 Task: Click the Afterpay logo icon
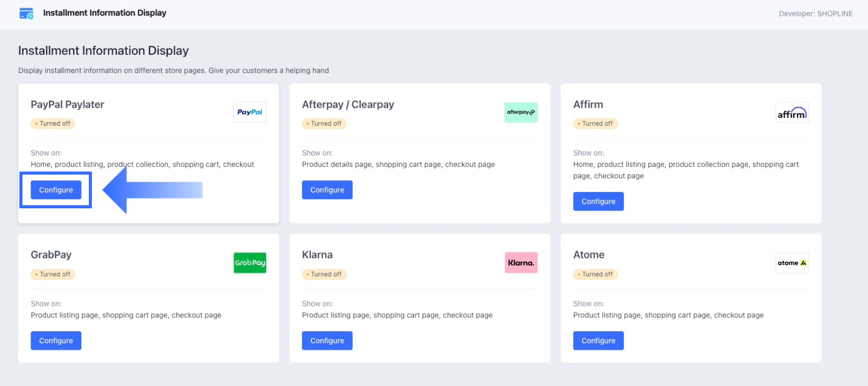521,112
